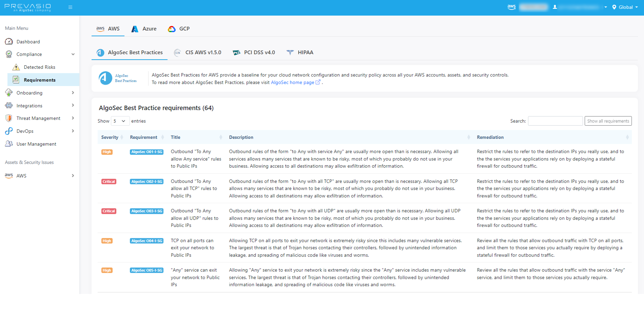The height and width of the screenshot is (318, 644).
Task: Sort table by Description column
Action: pos(349,137)
